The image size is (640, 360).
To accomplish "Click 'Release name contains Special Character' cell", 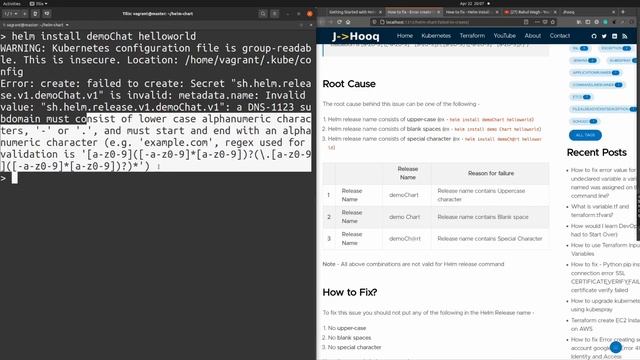I will click(490, 238).
